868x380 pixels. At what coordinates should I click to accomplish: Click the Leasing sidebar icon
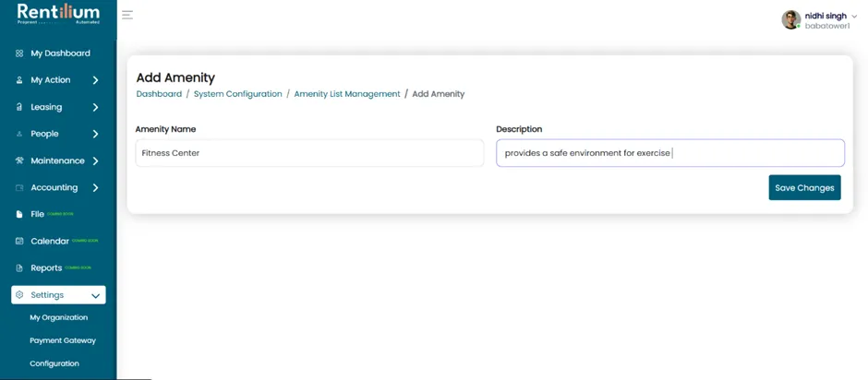(x=19, y=107)
